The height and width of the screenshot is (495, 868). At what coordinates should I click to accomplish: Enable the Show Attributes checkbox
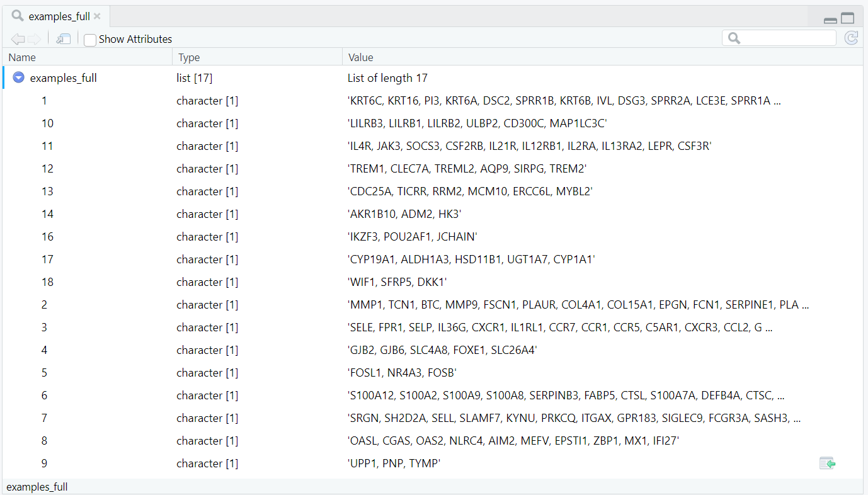coord(90,40)
